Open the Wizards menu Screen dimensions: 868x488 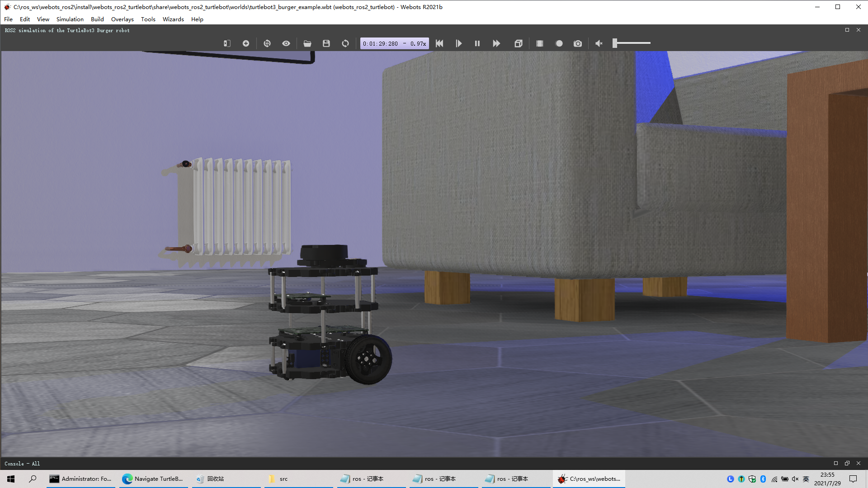coord(173,19)
